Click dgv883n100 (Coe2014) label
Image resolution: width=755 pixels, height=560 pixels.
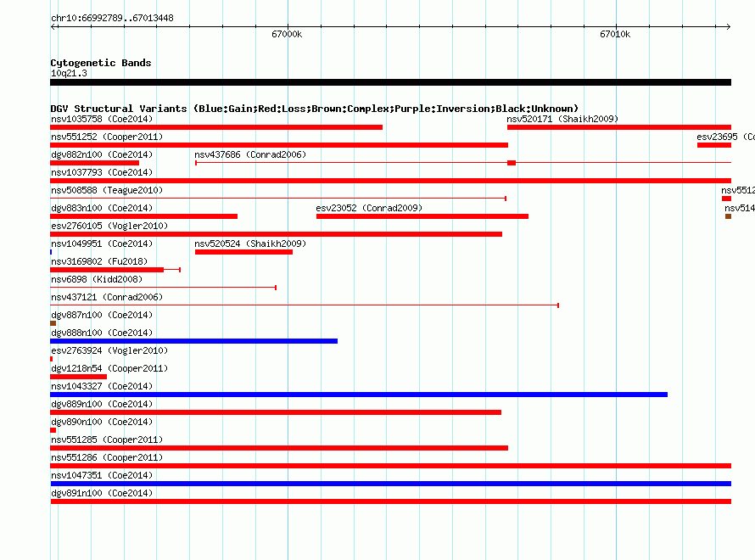click(102, 208)
